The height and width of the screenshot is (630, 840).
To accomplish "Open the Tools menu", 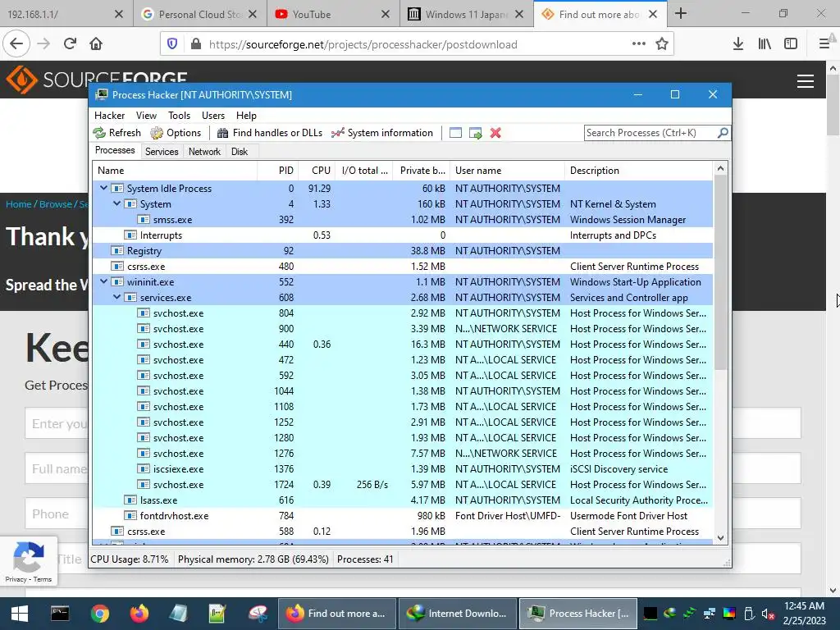I will 179,115.
